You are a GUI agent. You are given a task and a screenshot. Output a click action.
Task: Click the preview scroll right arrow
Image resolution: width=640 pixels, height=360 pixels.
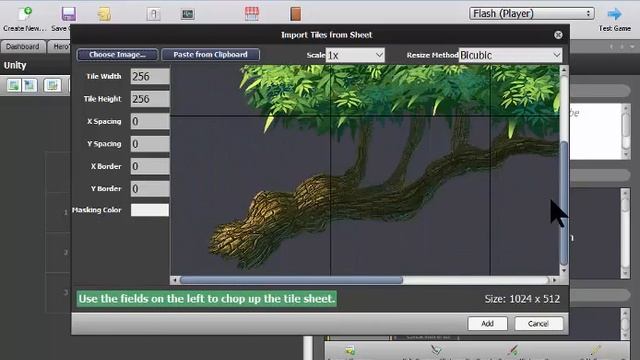click(554, 280)
